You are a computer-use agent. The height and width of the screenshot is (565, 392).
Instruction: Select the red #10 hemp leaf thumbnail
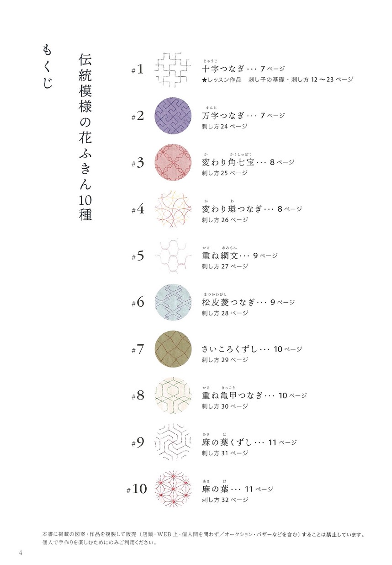point(173,489)
